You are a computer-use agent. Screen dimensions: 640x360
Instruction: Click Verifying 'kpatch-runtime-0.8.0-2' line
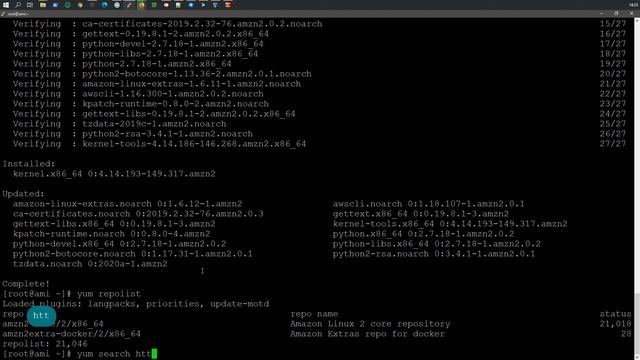point(141,104)
